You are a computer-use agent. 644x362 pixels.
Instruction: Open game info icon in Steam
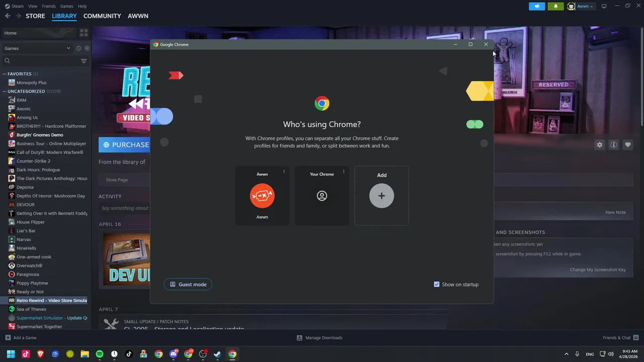[x=614, y=145]
